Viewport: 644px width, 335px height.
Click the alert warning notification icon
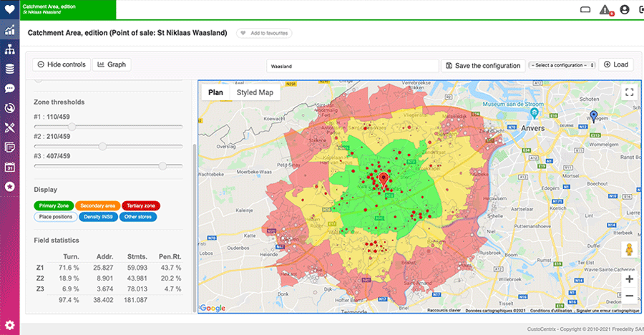click(605, 10)
